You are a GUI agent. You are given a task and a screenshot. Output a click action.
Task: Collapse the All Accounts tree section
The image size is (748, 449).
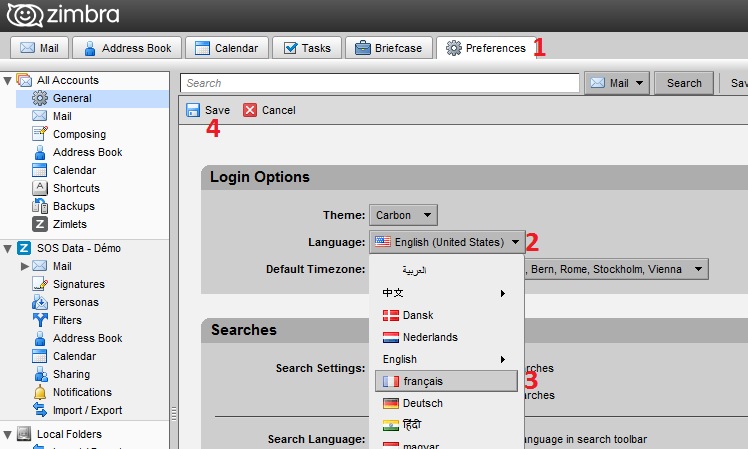tap(9, 80)
